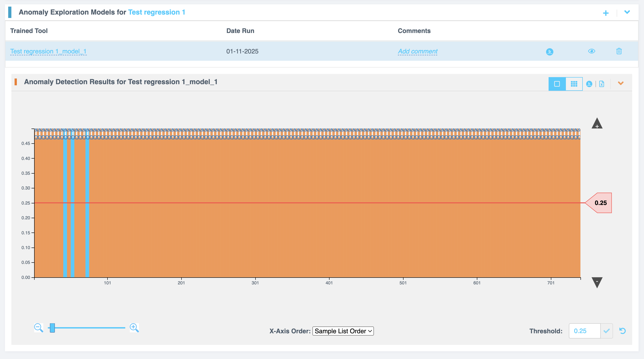The width and height of the screenshot is (644, 359).
Task: Click the upward triangle above the chart
Action: 597,123
